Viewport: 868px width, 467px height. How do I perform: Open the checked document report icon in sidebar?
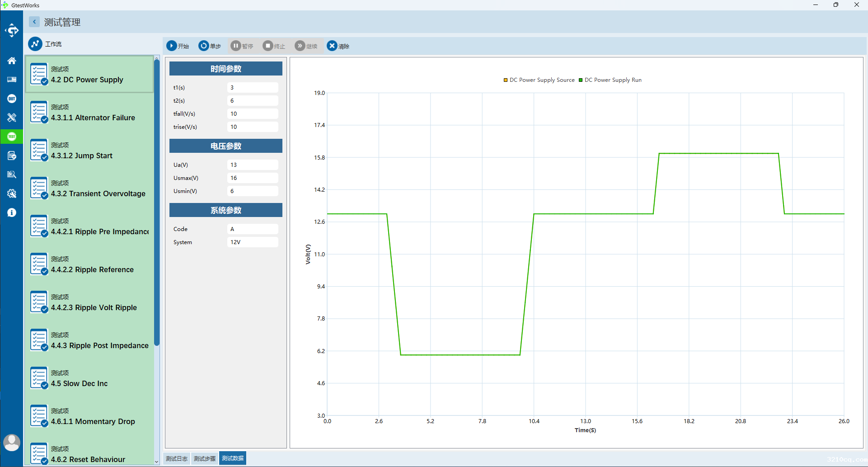pyautogui.click(x=12, y=156)
